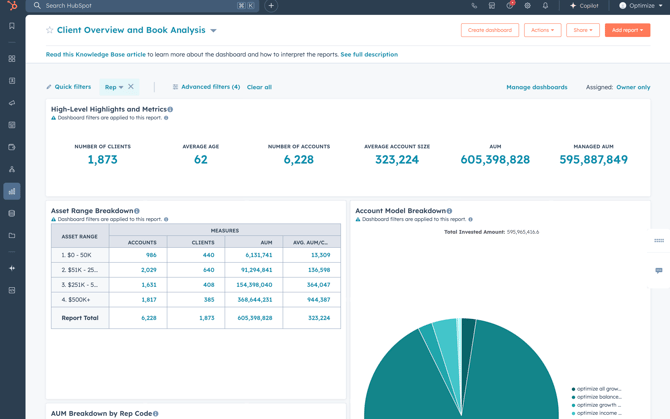
Task: Open the Rep filter dropdown
Action: pos(114,87)
